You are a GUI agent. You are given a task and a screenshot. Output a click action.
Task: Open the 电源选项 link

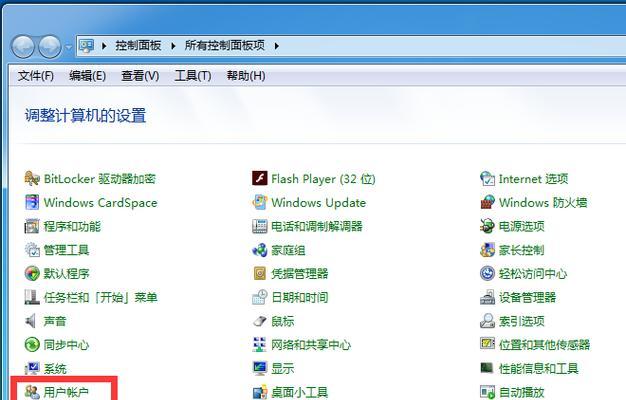coord(521,226)
